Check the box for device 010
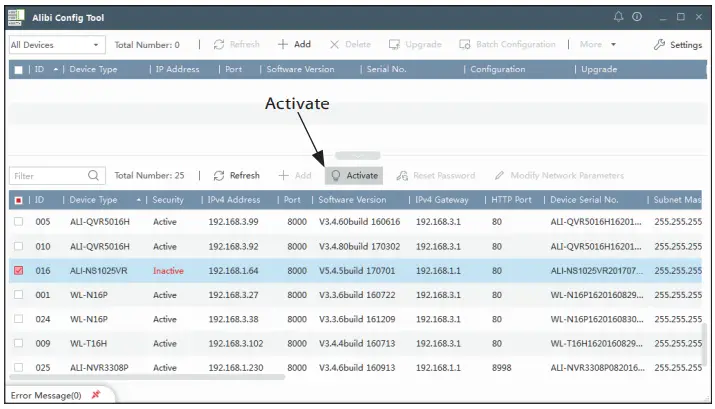 [18, 246]
